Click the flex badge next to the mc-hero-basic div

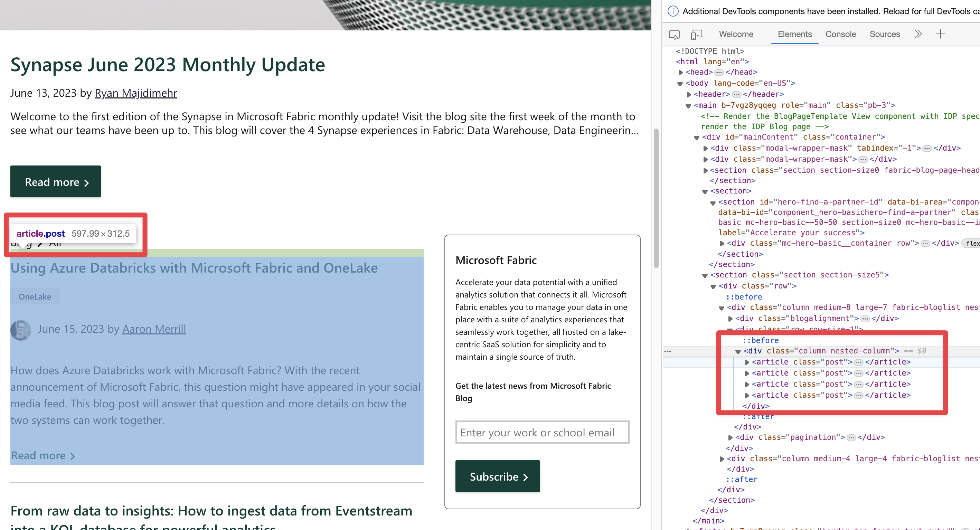971,243
